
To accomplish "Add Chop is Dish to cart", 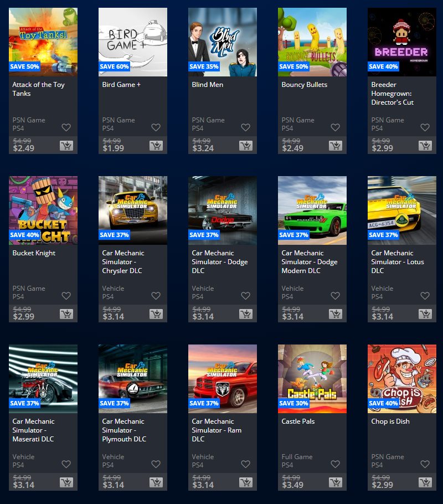I will (x=425, y=482).
